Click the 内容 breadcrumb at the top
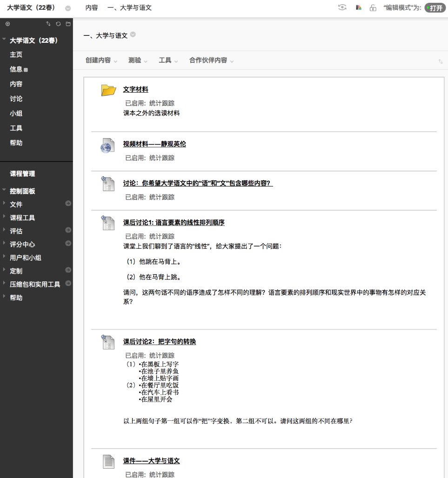Viewport: 448px width, 478px height. [92, 8]
